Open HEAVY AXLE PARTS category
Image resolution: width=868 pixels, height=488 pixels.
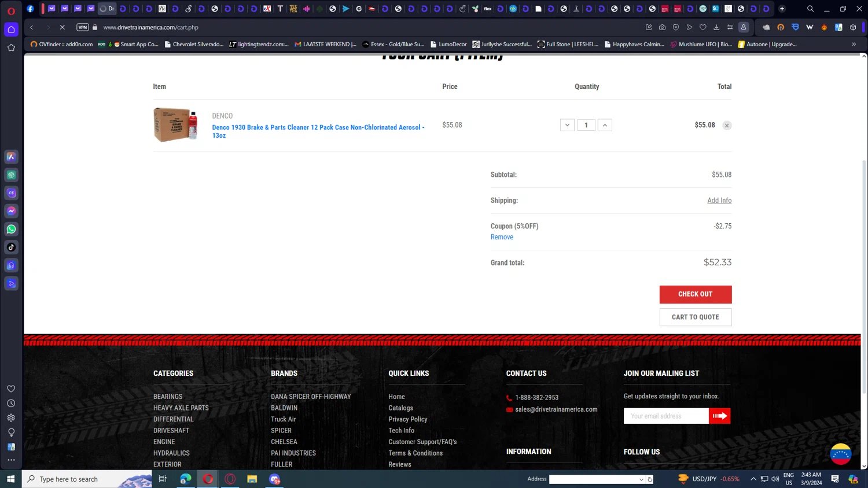pos(181,408)
